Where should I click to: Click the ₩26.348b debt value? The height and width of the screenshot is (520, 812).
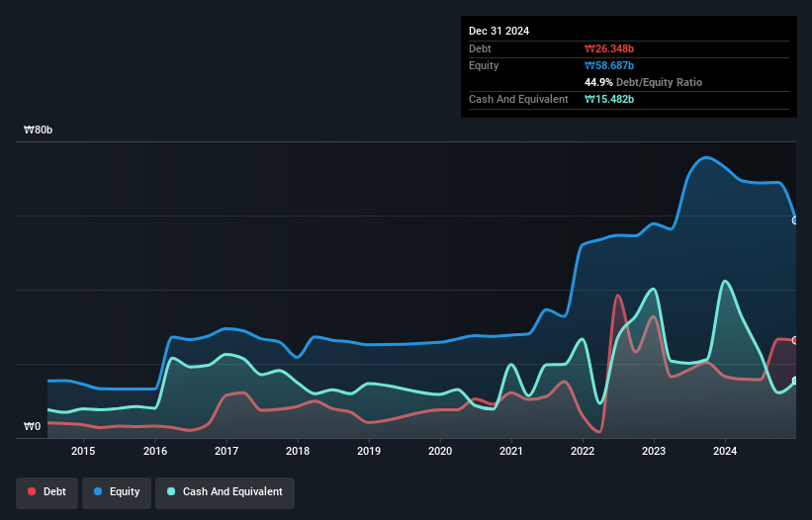[x=609, y=48]
